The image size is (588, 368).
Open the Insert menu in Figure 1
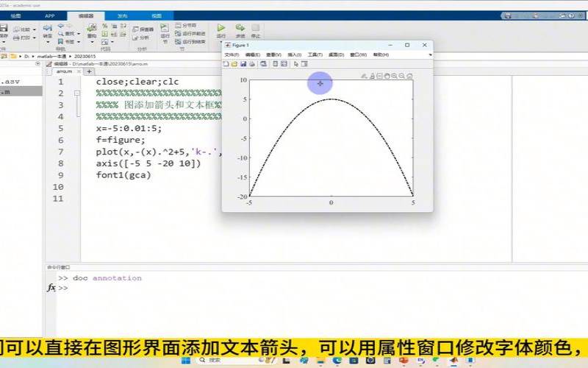(x=295, y=54)
